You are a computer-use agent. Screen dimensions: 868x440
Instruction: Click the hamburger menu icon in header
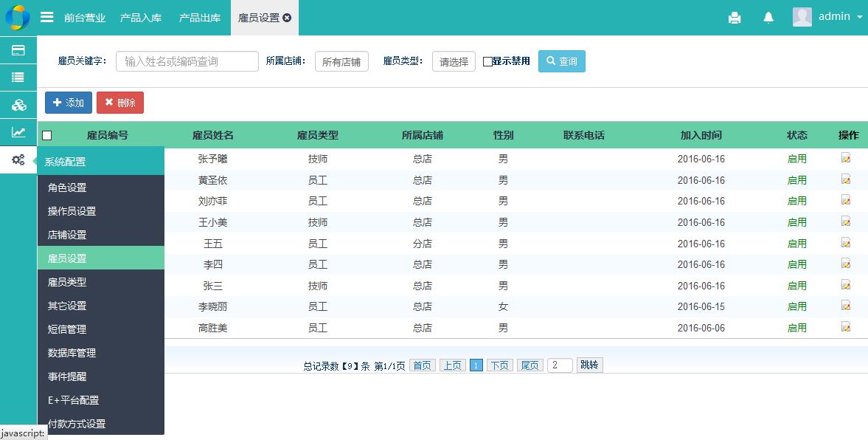[46, 17]
